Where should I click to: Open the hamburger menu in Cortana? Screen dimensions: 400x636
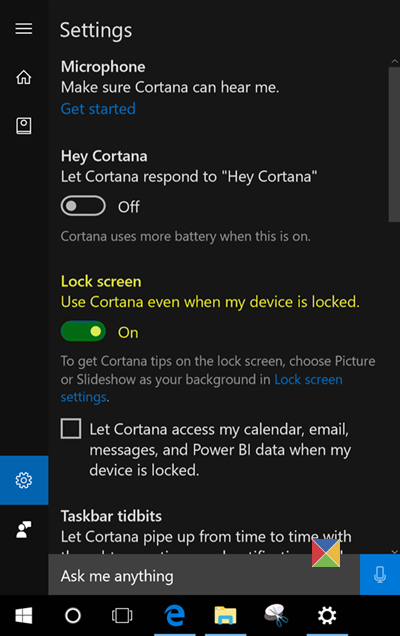[24, 29]
